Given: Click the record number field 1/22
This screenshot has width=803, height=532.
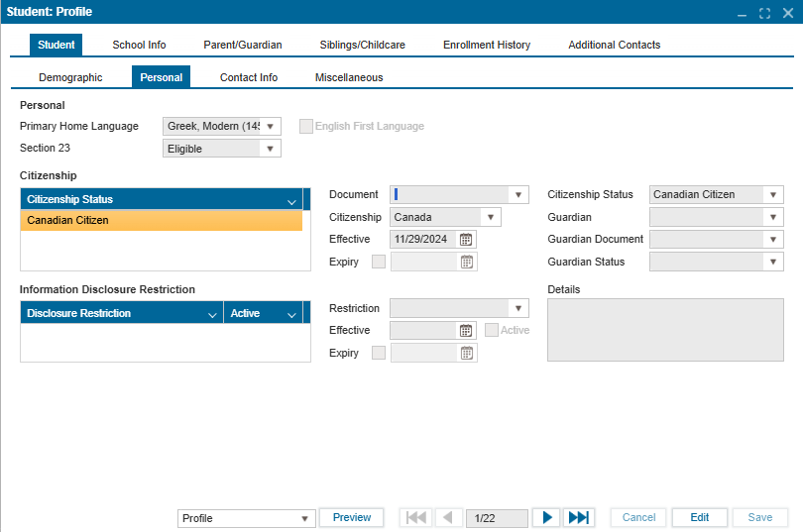Looking at the screenshot, I should [x=496, y=518].
